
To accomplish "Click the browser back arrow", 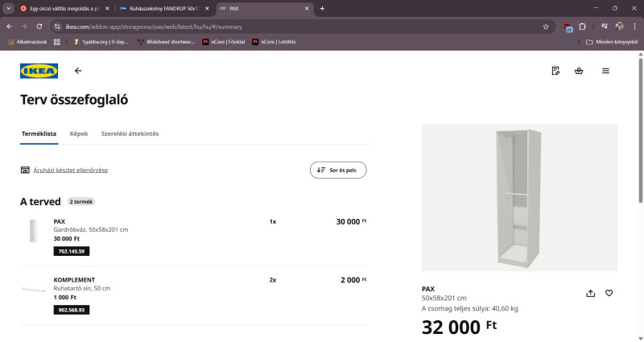I will click(10, 27).
